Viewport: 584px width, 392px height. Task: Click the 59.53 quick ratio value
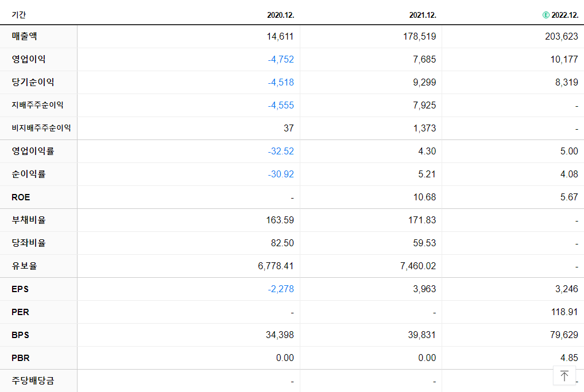424,243
